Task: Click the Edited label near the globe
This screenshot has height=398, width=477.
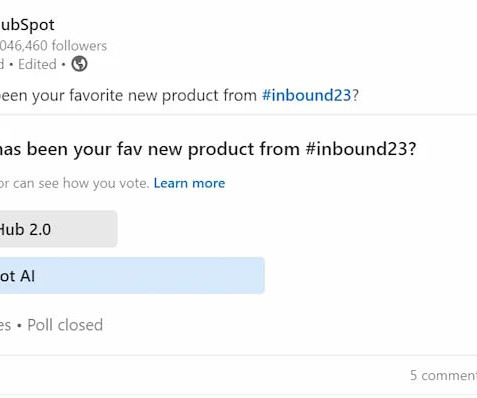Action: tap(37, 64)
